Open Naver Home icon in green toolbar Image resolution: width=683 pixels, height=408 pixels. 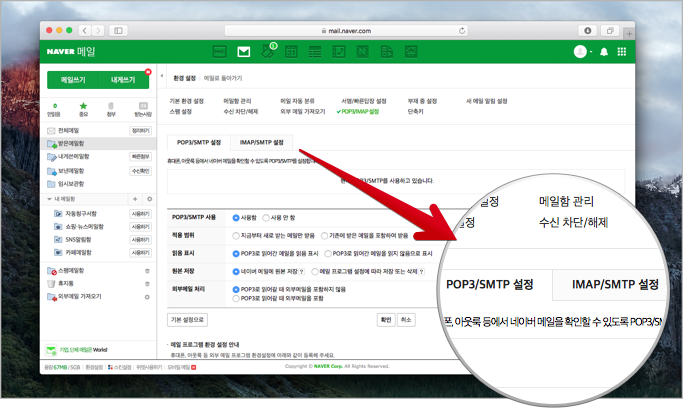pos(220,52)
